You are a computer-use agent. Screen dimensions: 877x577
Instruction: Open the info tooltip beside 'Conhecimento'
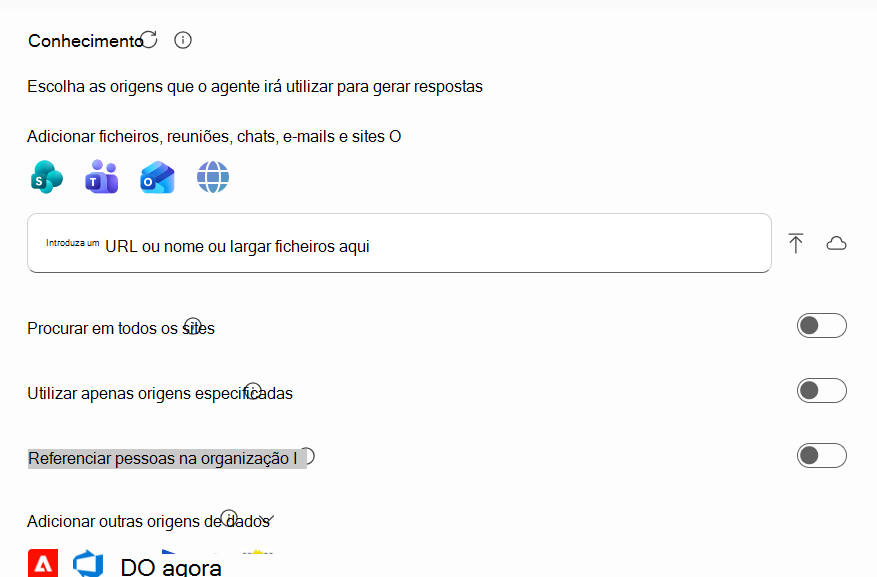182,41
